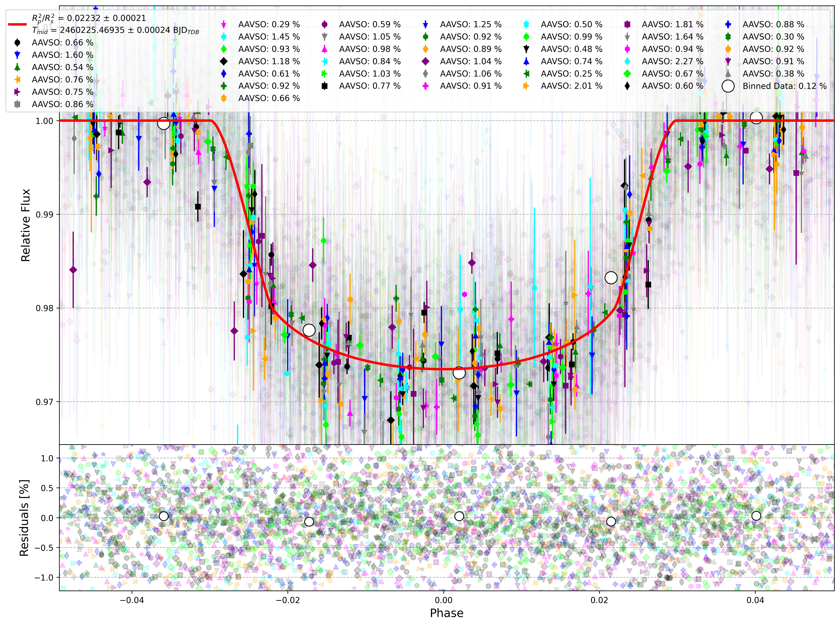The width and height of the screenshot is (840, 625).
Task: Select legend entry AAVSO: 1.05 %
Action: tap(370, 37)
